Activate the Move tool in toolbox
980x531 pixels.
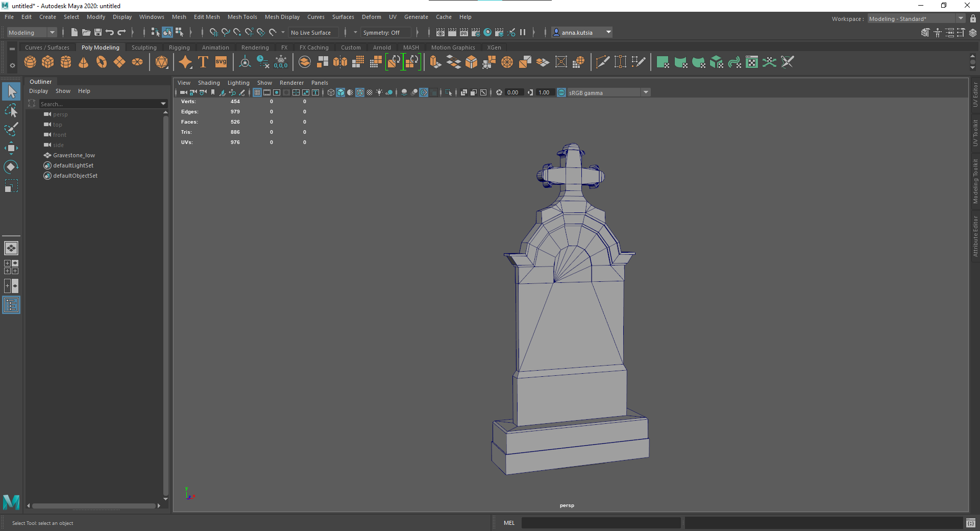pos(11,148)
